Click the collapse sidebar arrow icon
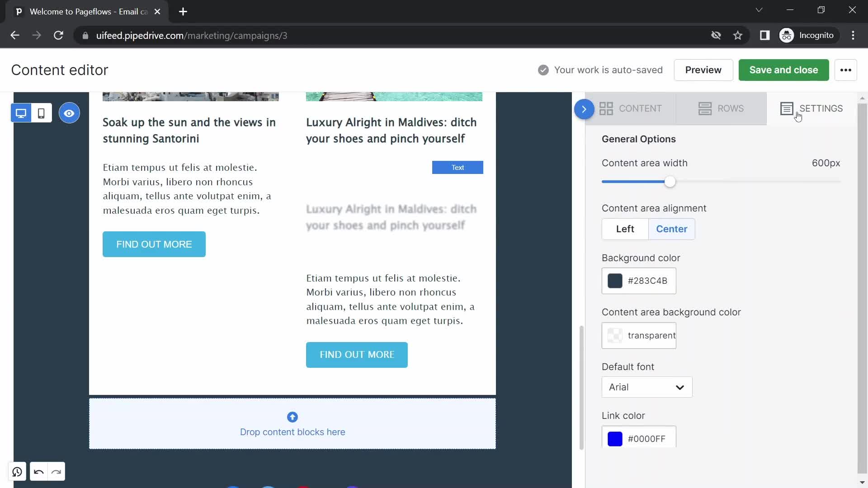This screenshot has width=868, height=488. [584, 108]
